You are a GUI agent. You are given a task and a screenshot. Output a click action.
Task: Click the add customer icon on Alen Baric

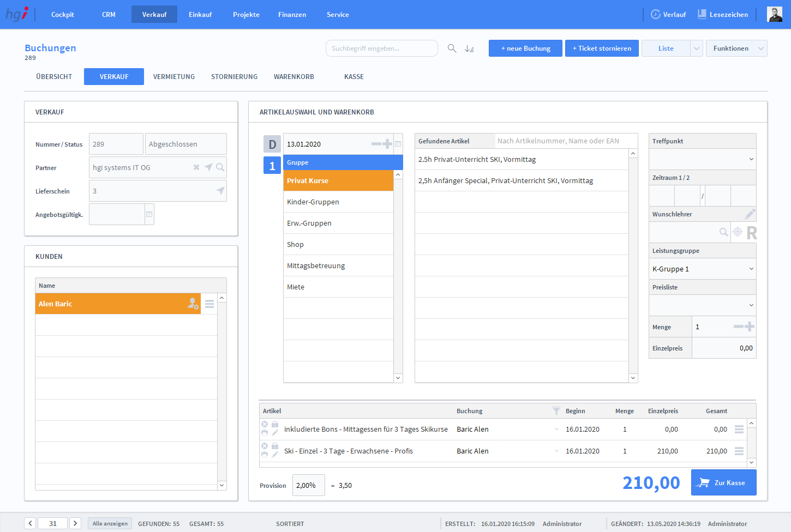[193, 304]
